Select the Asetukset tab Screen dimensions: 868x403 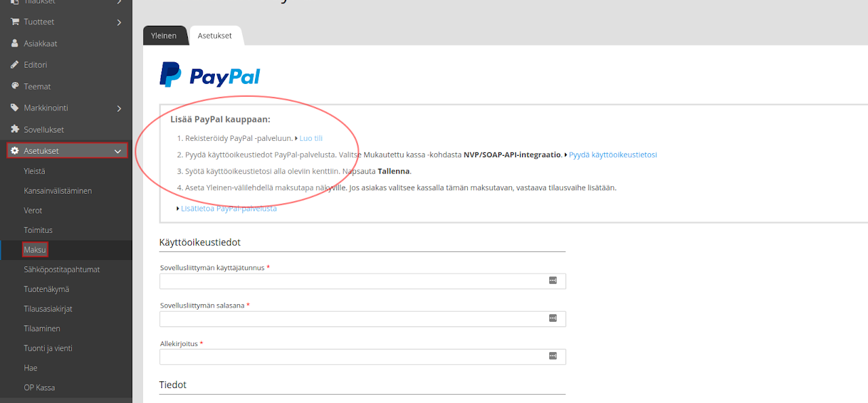click(215, 36)
